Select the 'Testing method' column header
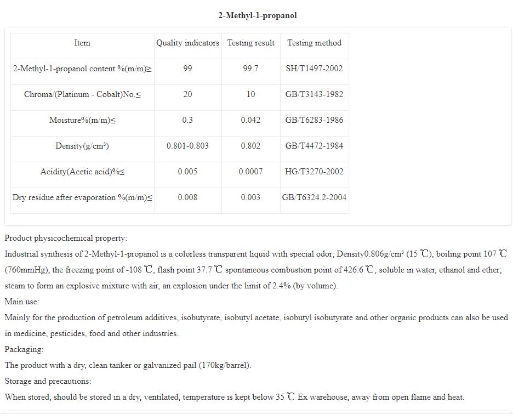 coord(314,43)
